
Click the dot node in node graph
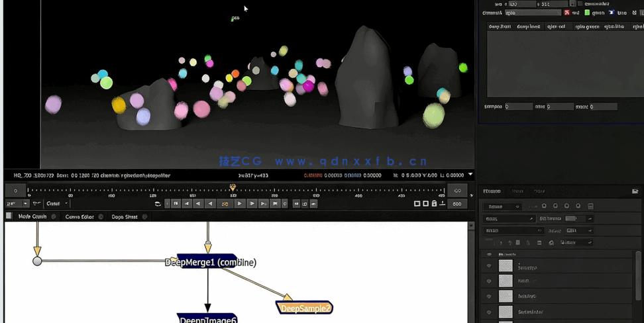(37, 261)
